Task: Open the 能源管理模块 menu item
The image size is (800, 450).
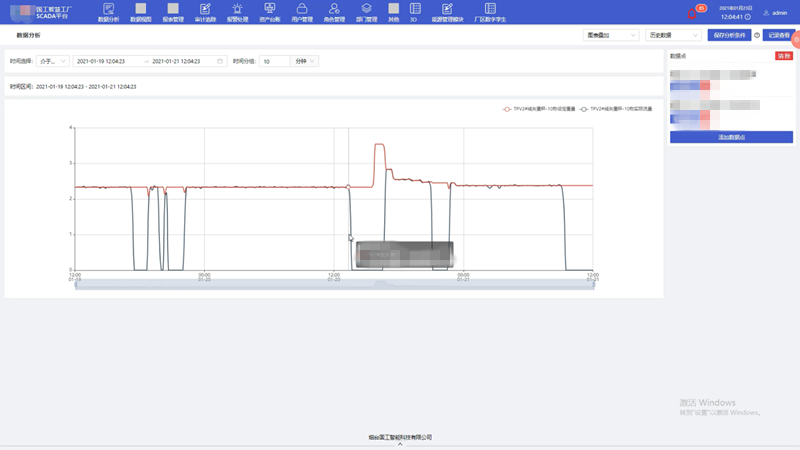Action: [x=447, y=13]
